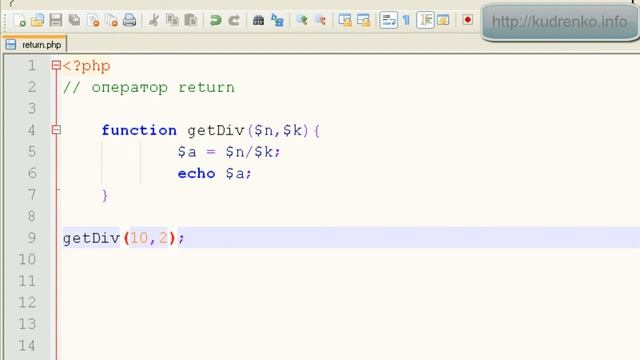Toggle word wrap in the toolbar

[388, 20]
